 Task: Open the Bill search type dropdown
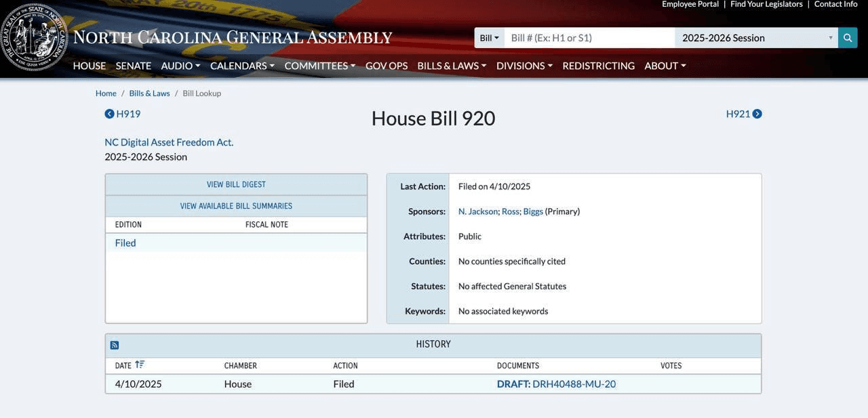click(x=489, y=38)
